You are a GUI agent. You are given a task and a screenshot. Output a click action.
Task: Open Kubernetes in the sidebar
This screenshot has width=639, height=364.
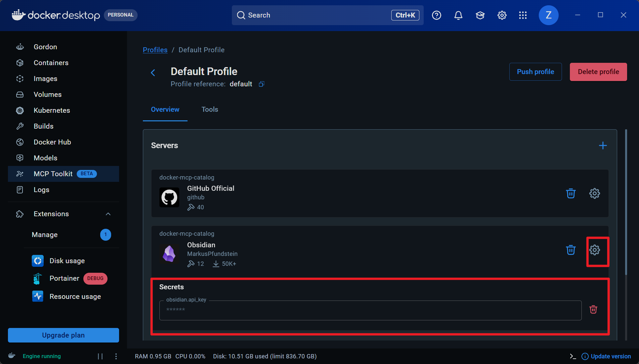pyautogui.click(x=64, y=110)
